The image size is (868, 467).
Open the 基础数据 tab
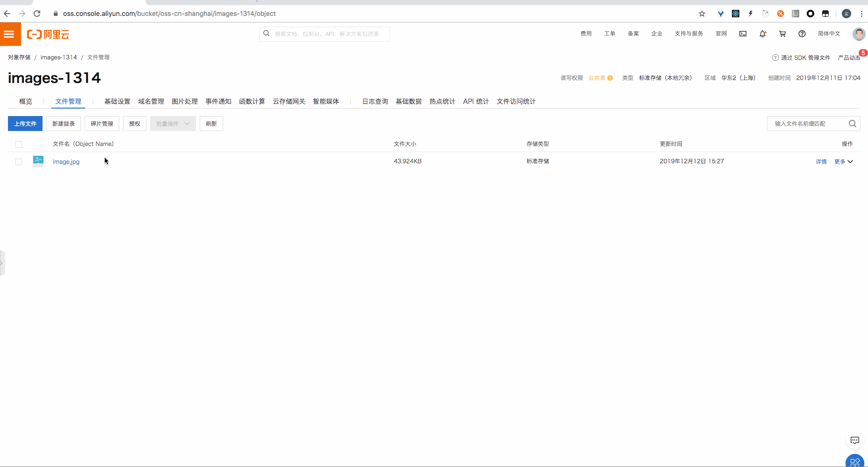[409, 102]
